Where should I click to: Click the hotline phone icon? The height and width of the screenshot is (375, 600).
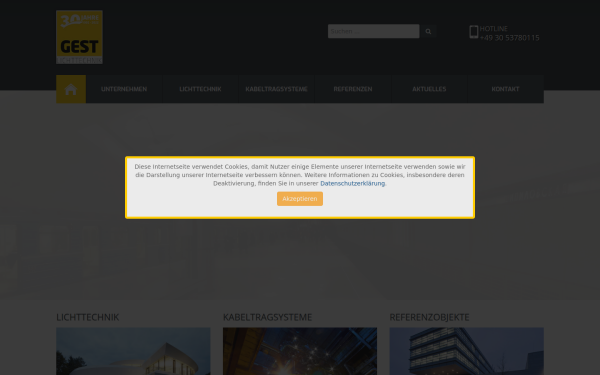474,32
